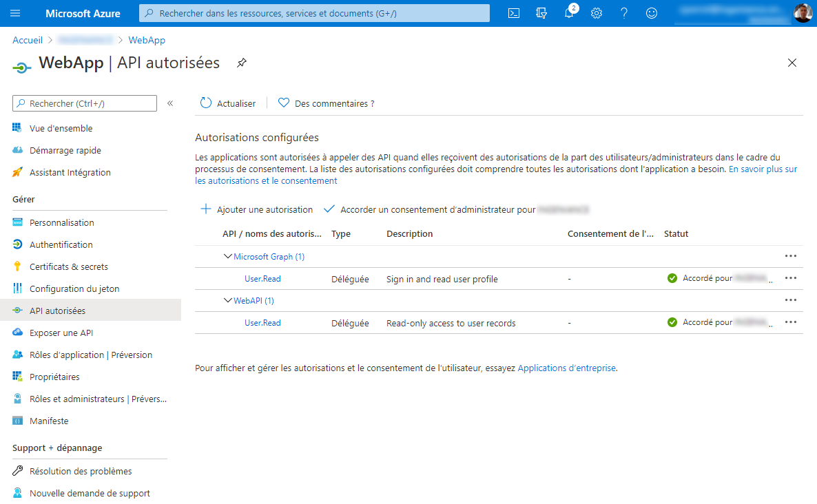This screenshot has width=817, height=504.
Task: Open the feedback smiley icon
Action: point(651,14)
